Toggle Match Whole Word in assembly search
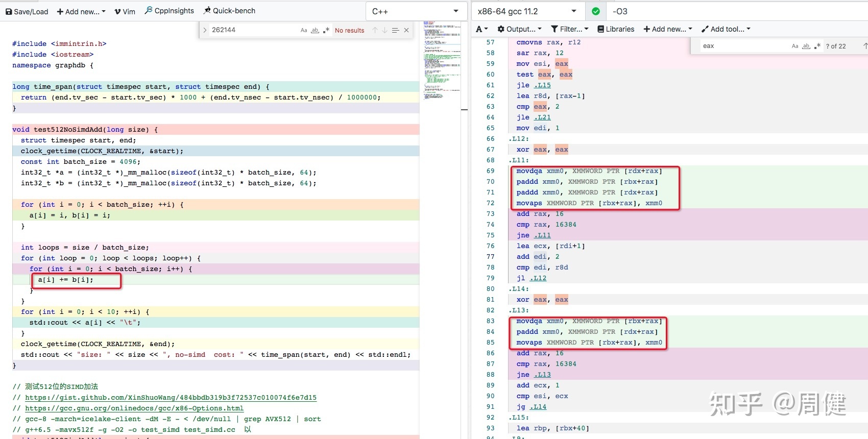Viewport: 868px width, 439px height. (806, 46)
